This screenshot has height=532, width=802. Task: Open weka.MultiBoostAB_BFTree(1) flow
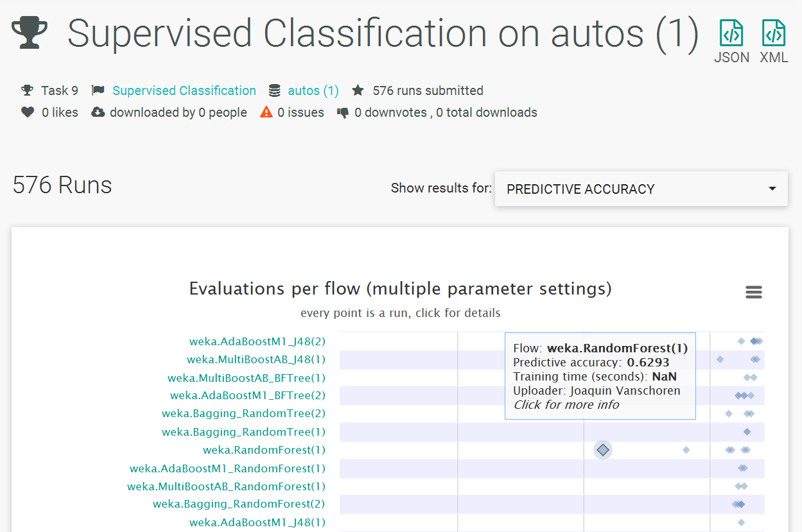[247, 378]
